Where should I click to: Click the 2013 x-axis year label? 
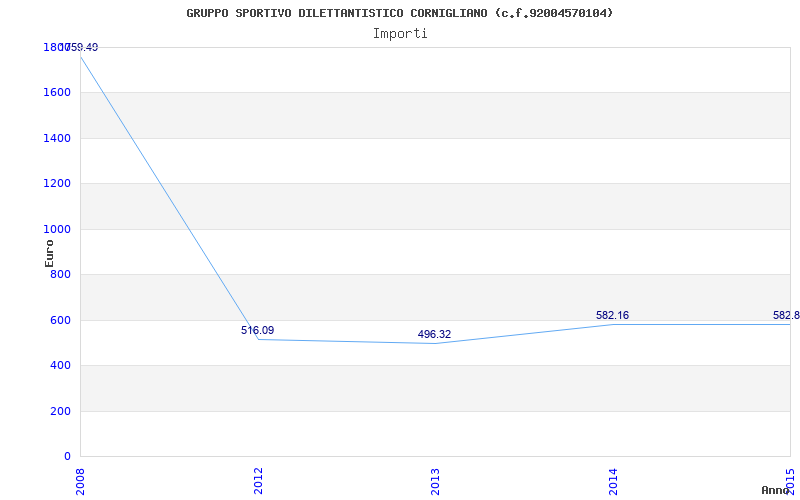(435, 481)
